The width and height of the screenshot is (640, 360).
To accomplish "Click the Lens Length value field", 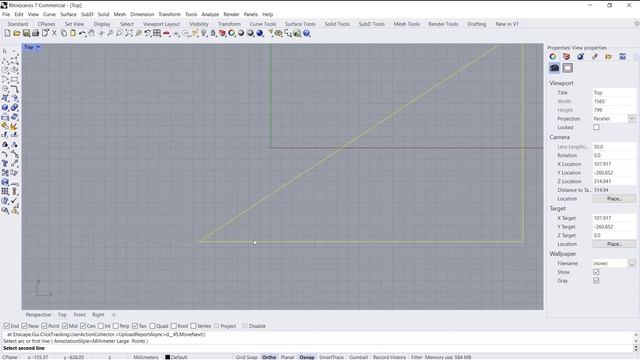I will click(614, 147).
